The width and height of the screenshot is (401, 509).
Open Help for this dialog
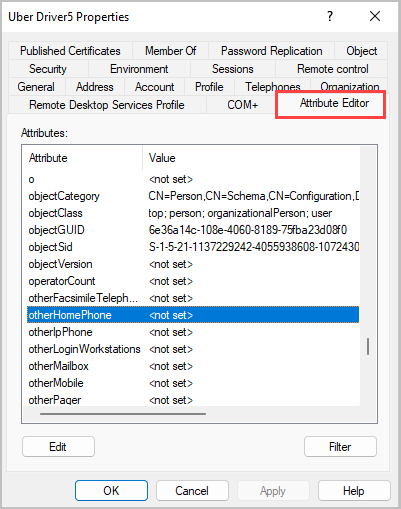pyautogui.click(x=354, y=491)
